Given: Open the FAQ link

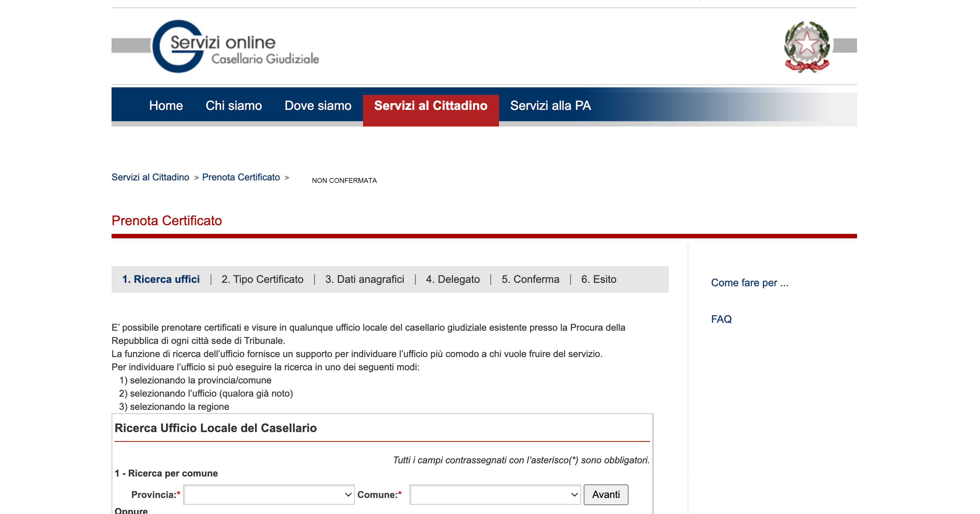Looking at the screenshot, I should (721, 319).
